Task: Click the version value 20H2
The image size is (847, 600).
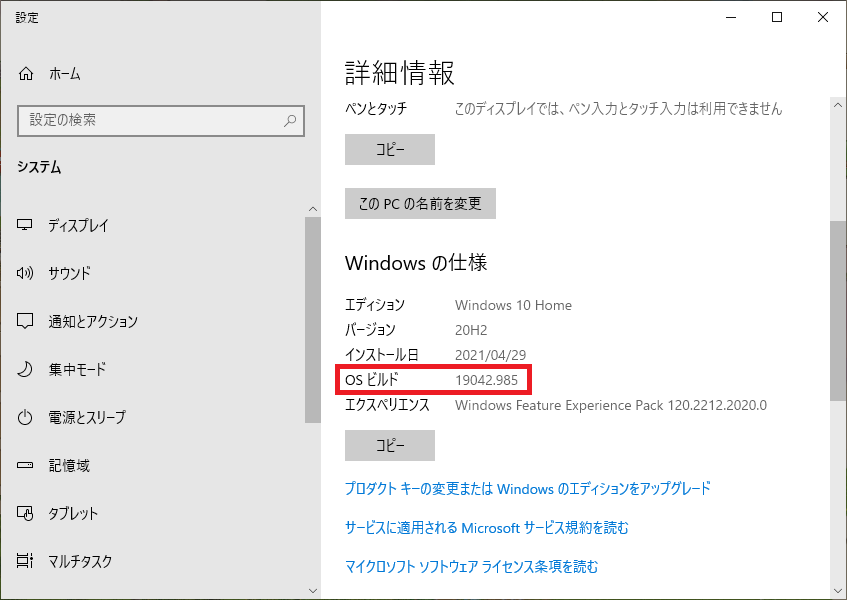Action: 471,330
